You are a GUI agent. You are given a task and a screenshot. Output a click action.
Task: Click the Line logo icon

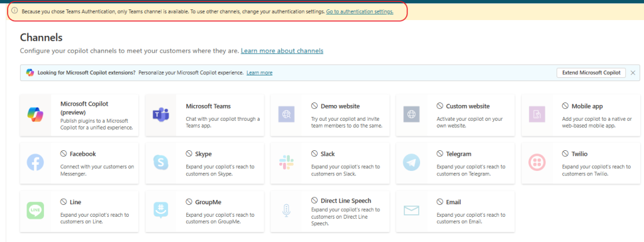[x=35, y=211]
